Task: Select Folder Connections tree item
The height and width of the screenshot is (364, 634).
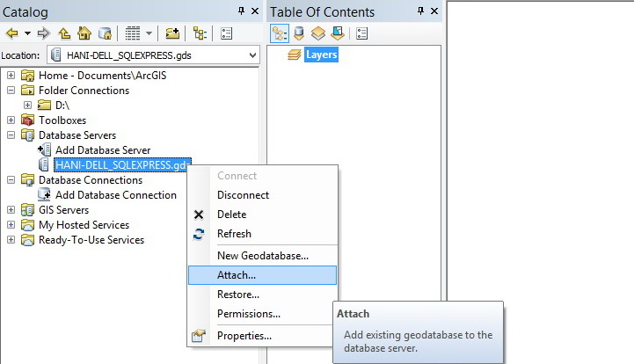Action: (84, 91)
